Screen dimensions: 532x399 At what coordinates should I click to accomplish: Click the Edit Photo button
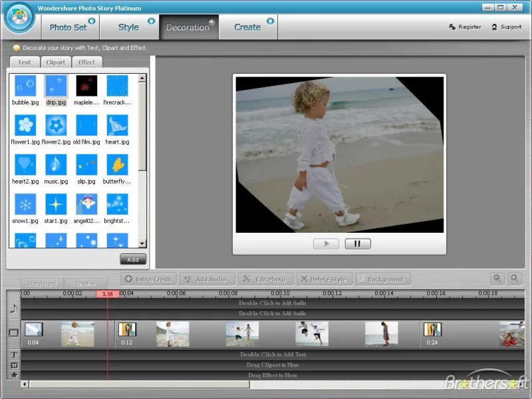pyautogui.click(x=266, y=279)
